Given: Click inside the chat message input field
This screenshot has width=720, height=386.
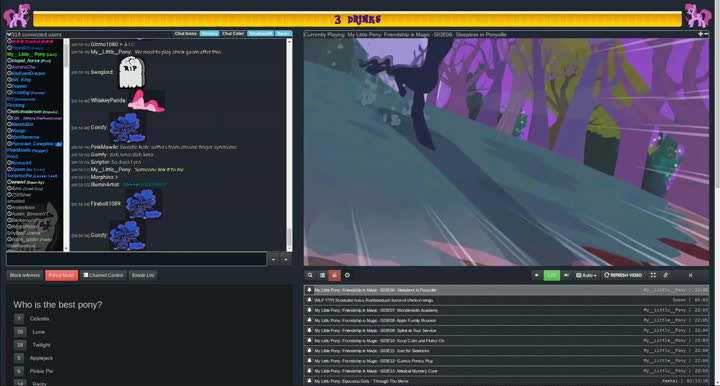Looking at the screenshot, I should click(x=136, y=259).
